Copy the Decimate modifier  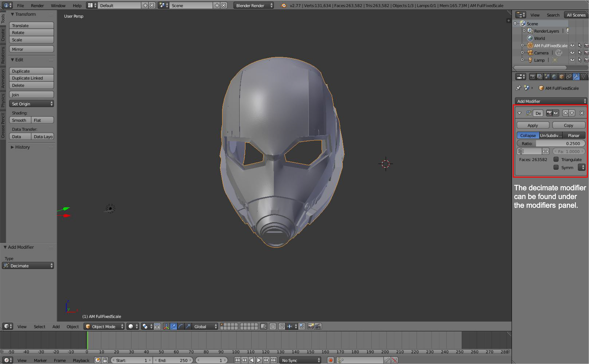pos(569,125)
